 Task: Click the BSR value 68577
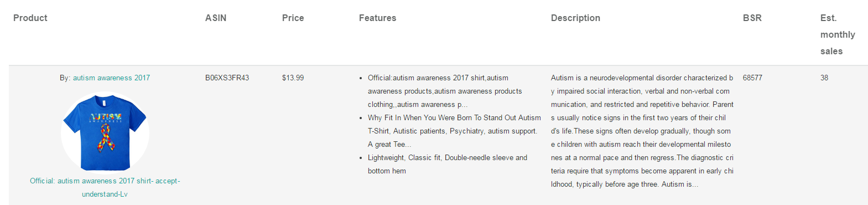click(752, 78)
